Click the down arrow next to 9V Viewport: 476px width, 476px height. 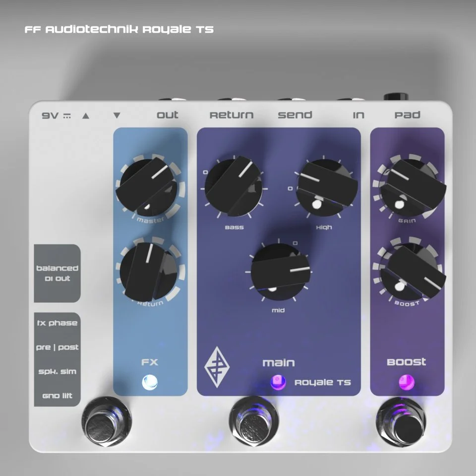click(x=117, y=116)
